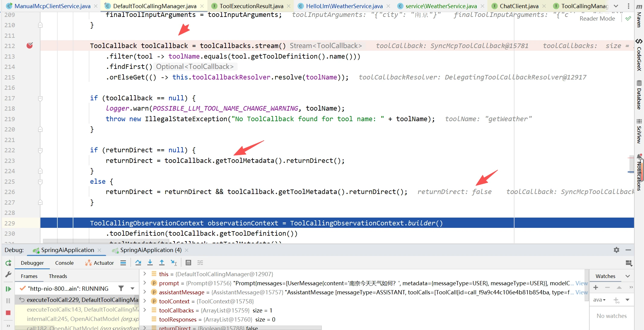This screenshot has width=644, height=330.
Task: Click View link for assistantMessage value
Action: coord(582,292)
